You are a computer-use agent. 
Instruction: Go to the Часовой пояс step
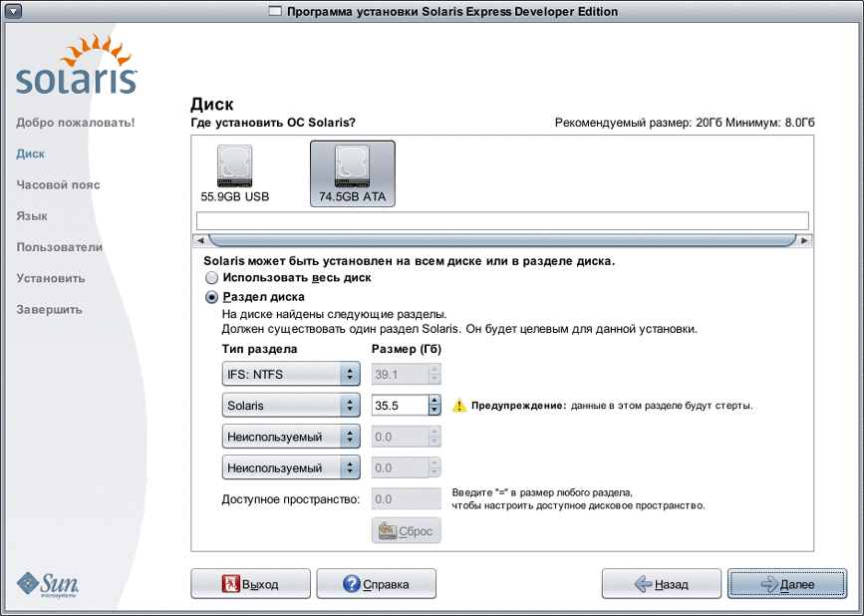pyautogui.click(x=59, y=185)
